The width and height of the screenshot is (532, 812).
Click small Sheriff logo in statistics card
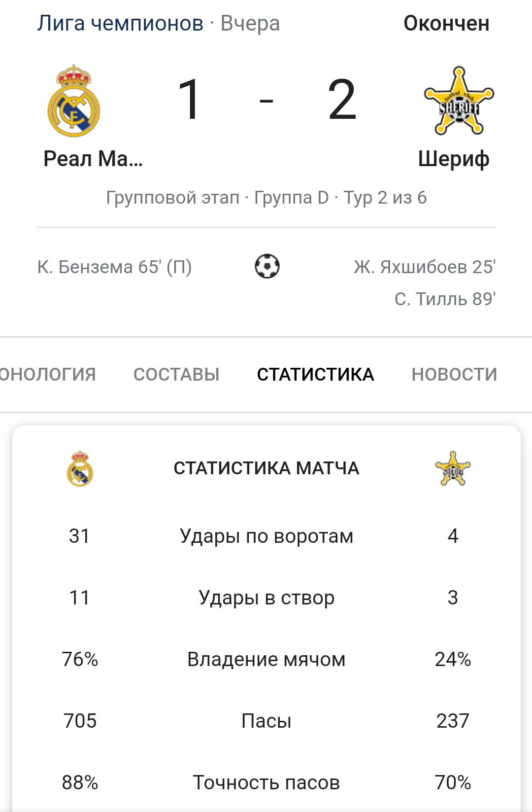coord(453,469)
